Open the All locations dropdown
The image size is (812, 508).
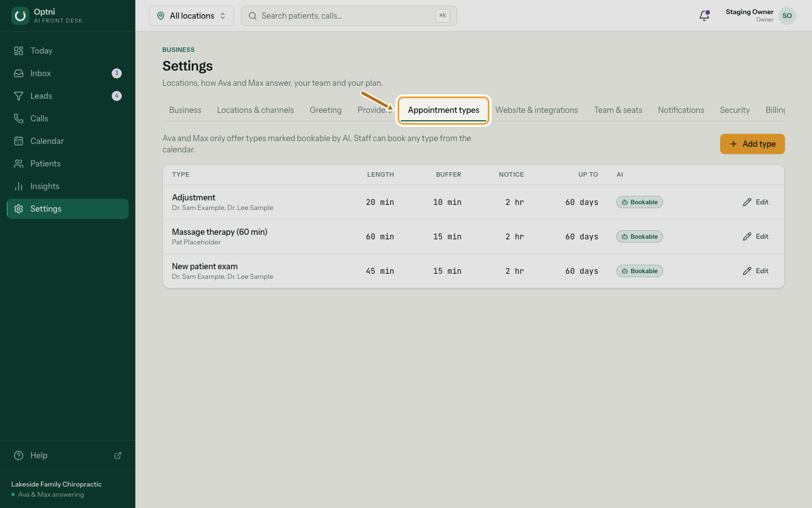pyautogui.click(x=191, y=16)
